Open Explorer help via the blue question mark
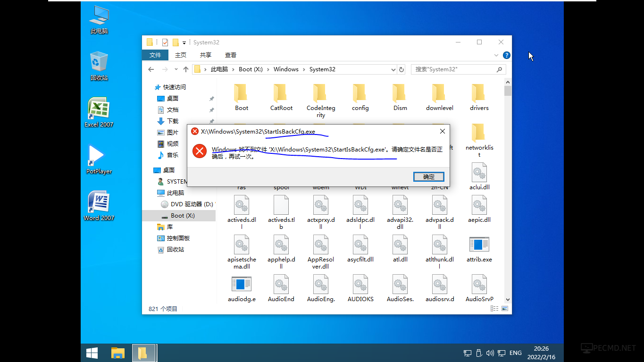This screenshot has width=644, height=362. (x=506, y=55)
